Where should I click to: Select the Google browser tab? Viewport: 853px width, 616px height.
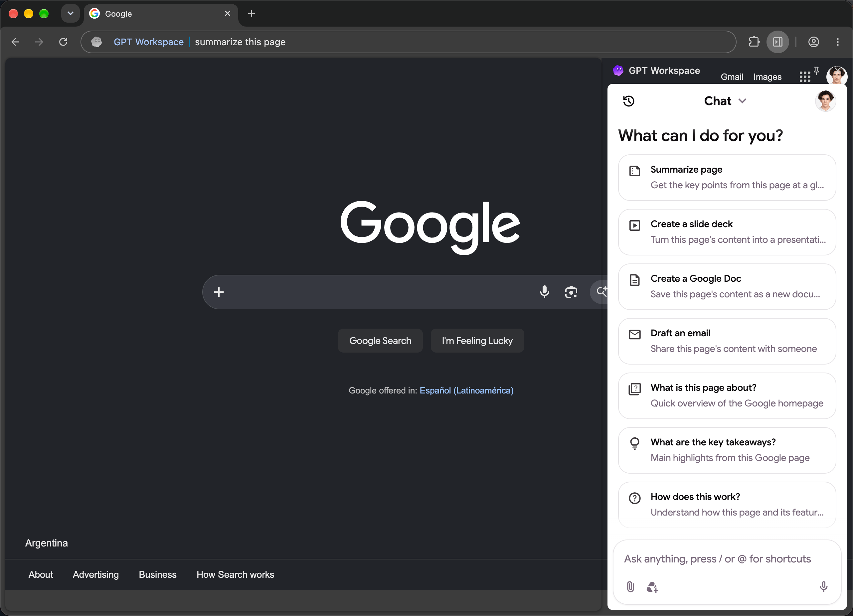pyautogui.click(x=161, y=14)
